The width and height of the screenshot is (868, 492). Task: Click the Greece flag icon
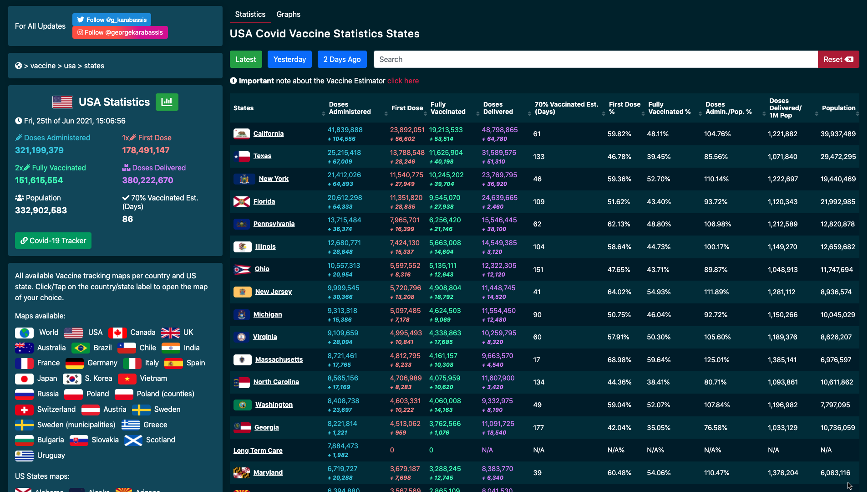coord(131,425)
